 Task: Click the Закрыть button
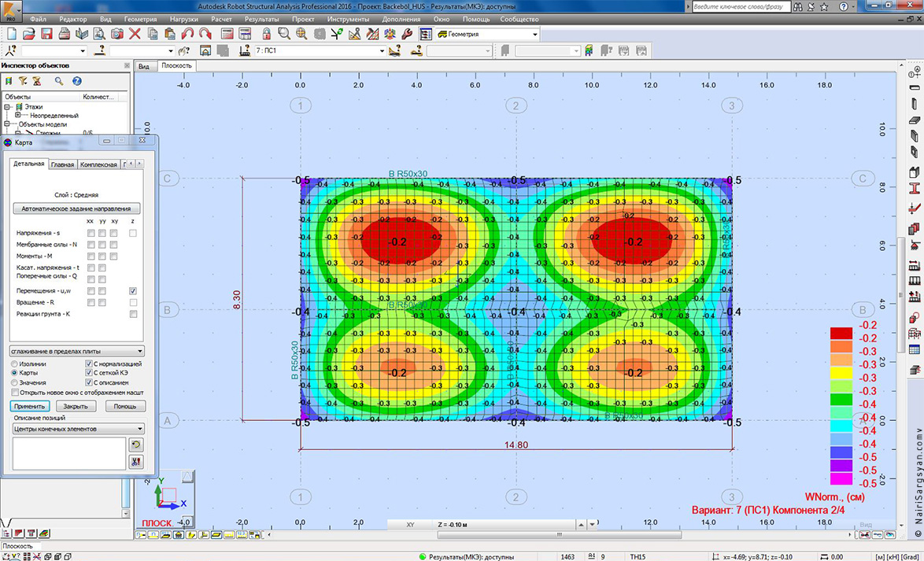click(x=76, y=406)
